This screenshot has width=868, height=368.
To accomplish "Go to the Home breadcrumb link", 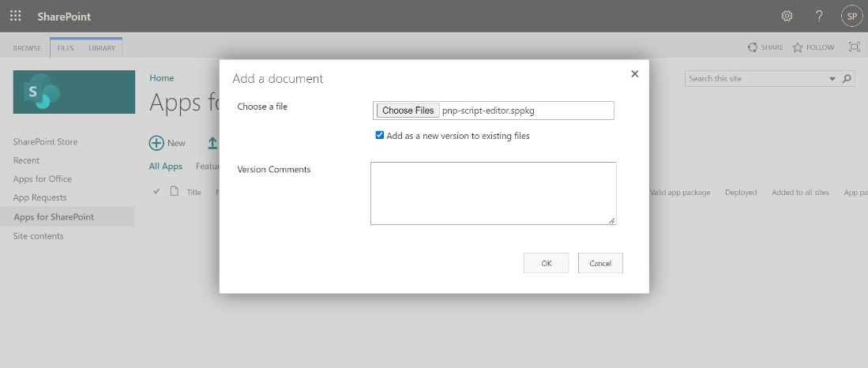I will [162, 78].
